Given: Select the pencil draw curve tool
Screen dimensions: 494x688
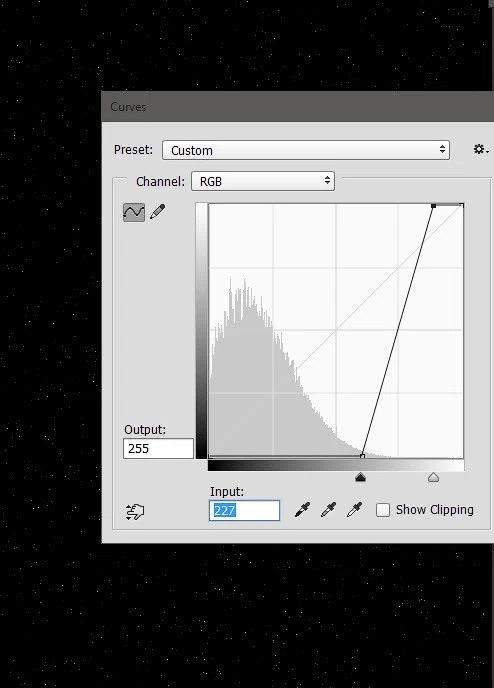Looking at the screenshot, I should click(158, 211).
